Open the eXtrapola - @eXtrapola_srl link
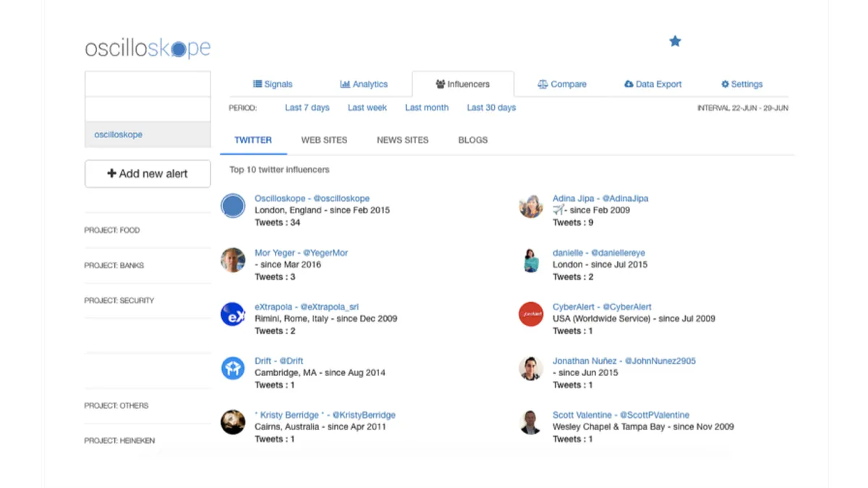 click(x=307, y=307)
